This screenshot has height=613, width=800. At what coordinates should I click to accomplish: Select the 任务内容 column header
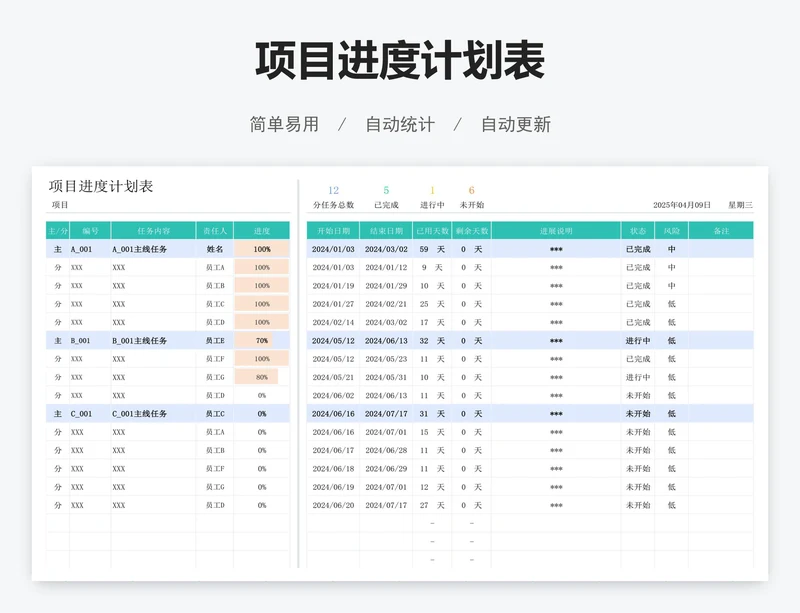point(154,231)
